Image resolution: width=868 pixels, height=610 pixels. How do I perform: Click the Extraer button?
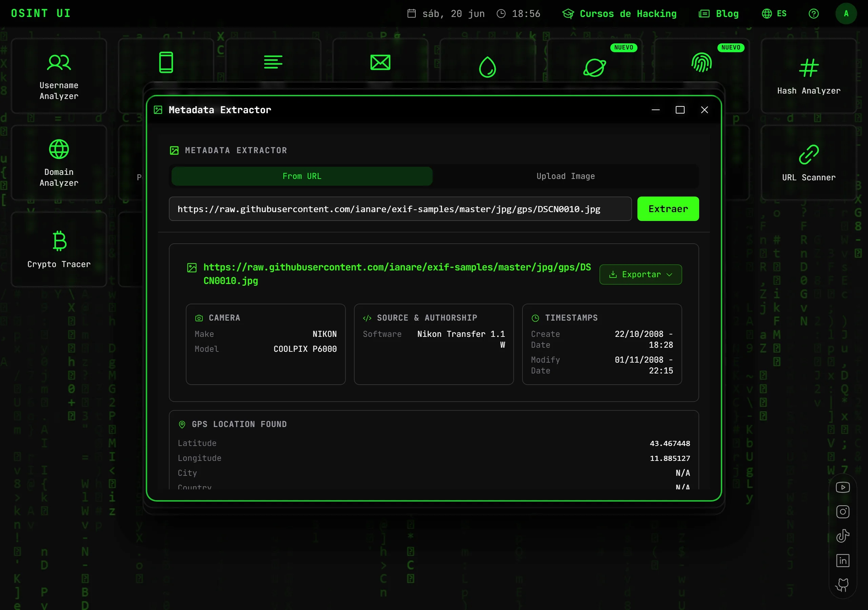point(668,209)
